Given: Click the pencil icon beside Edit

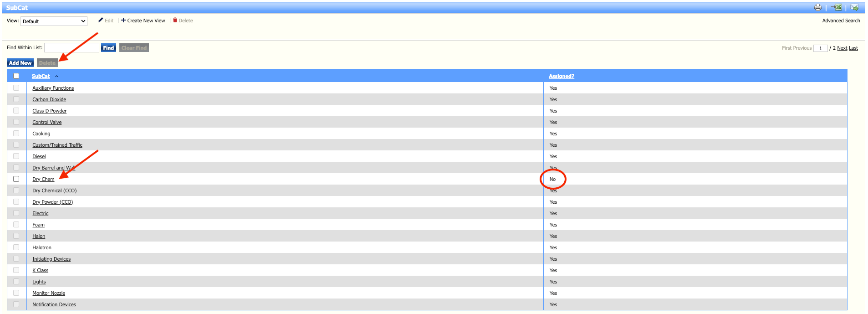Looking at the screenshot, I should [101, 20].
